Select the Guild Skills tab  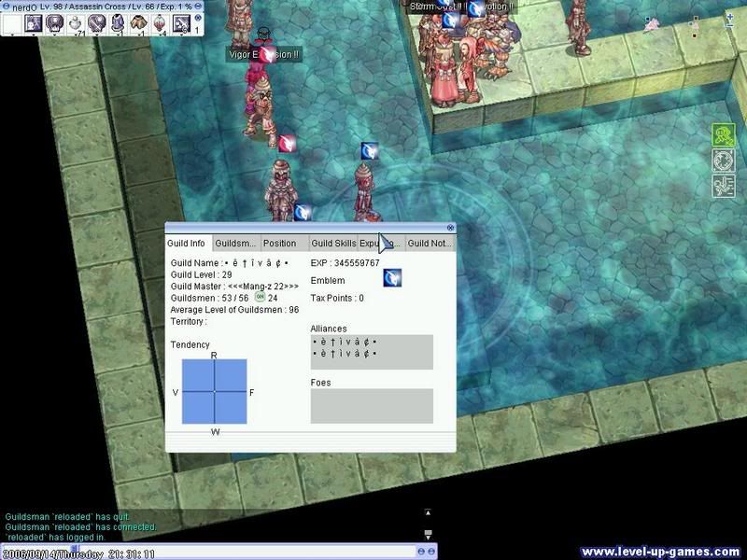pyautogui.click(x=332, y=244)
